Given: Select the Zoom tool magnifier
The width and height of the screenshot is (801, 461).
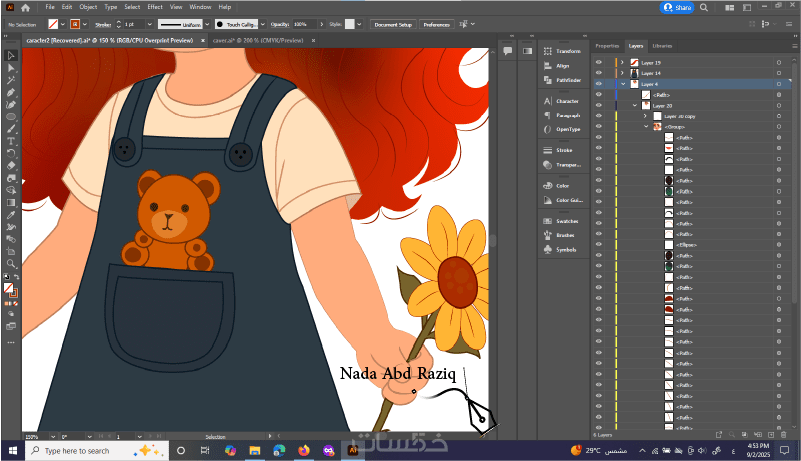Looking at the screenshot, I should pyautogui.click(x=11, y=264).
